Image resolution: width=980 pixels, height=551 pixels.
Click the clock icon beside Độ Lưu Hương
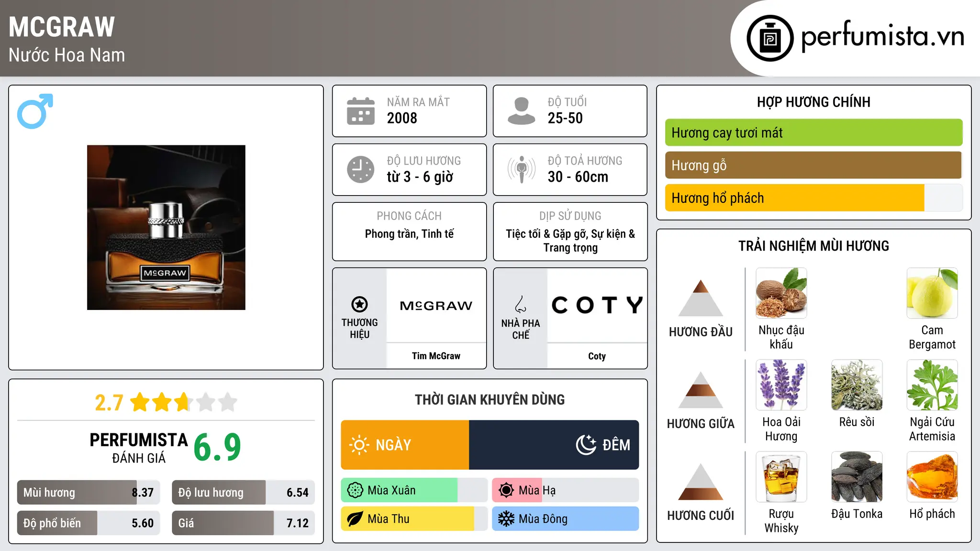coord(360,169)
